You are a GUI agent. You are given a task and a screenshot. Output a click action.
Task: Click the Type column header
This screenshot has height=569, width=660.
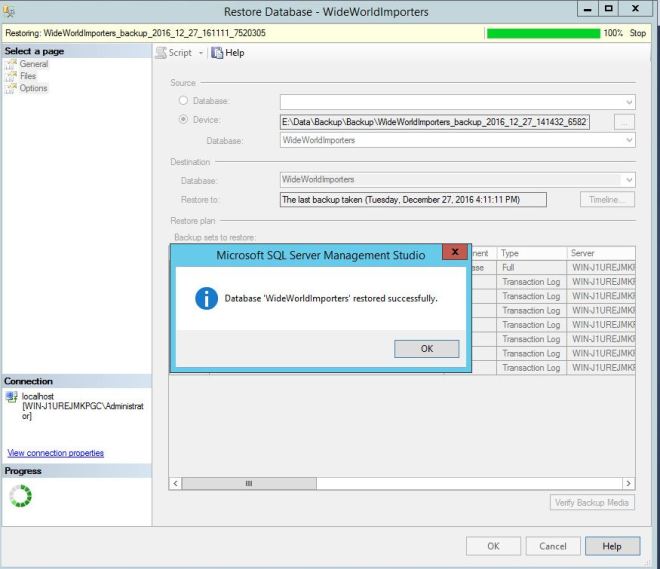[532, 253]
